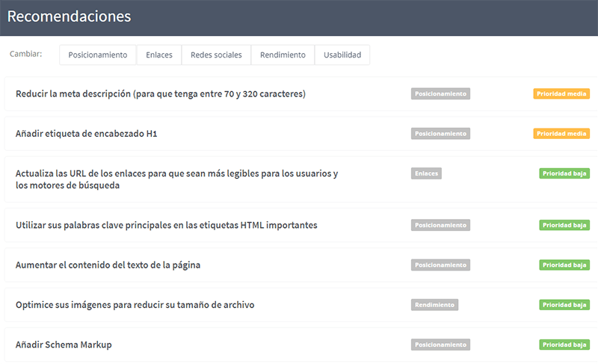Click the gray Rendimiento tag on images row

[x=434, y=305]
